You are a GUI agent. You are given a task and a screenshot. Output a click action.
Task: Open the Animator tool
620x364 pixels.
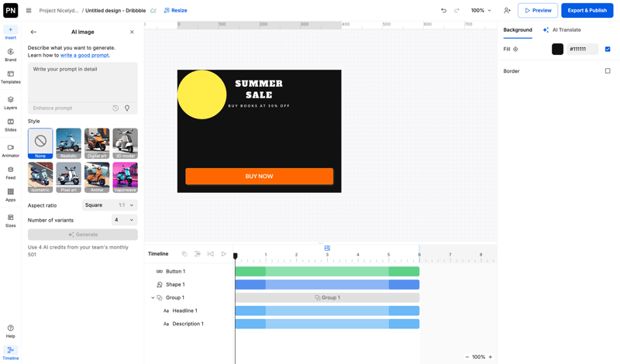(10, 150)
